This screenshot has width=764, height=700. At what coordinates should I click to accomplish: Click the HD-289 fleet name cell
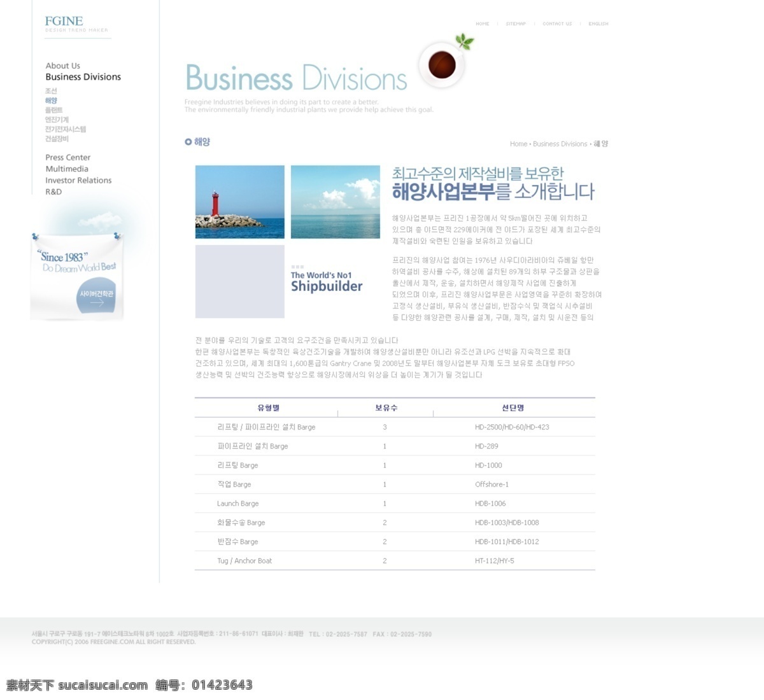coord(486,446)
